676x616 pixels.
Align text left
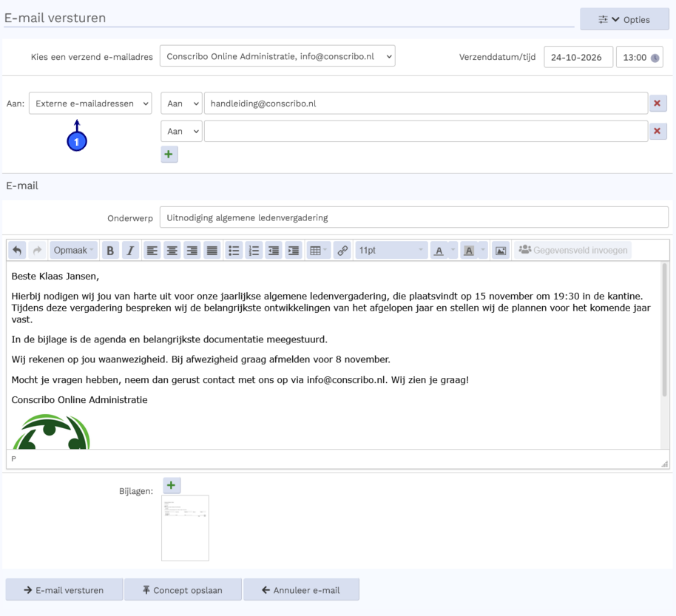[x=152, y=251]
